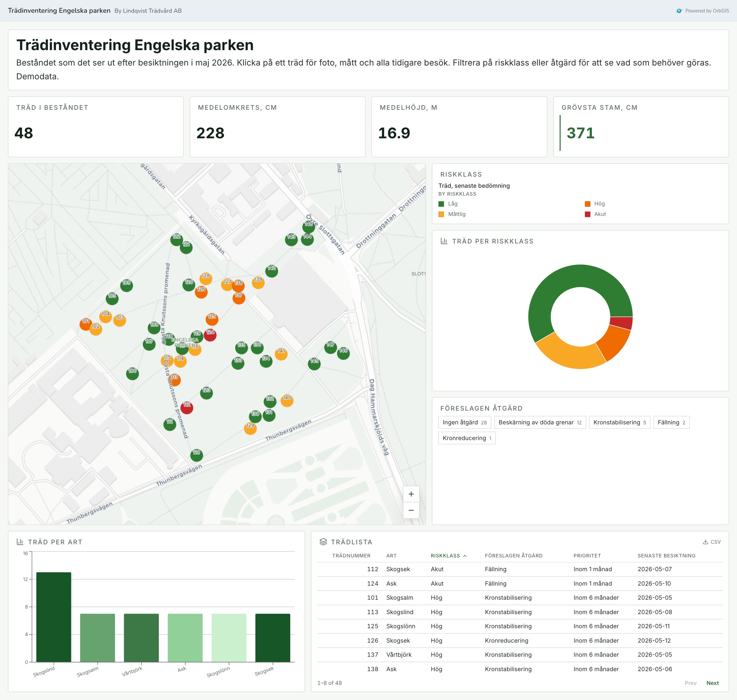Click the OrbGIS logo icon in header

[679, 11]
